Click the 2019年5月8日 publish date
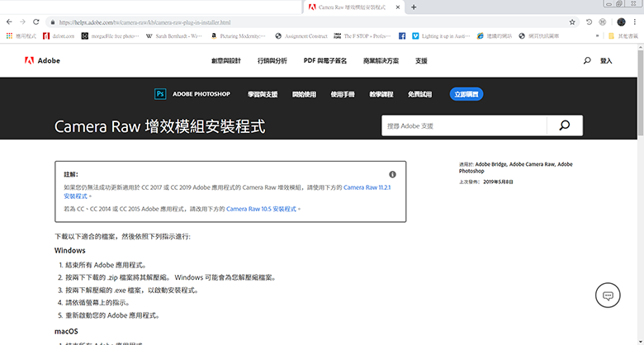644x345 pixels. coord(498,182)
